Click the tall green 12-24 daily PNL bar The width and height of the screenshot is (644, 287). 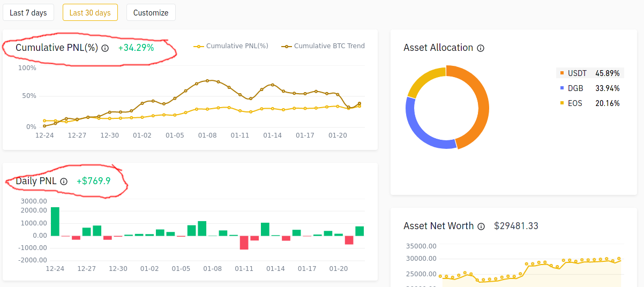click(55, 221)
